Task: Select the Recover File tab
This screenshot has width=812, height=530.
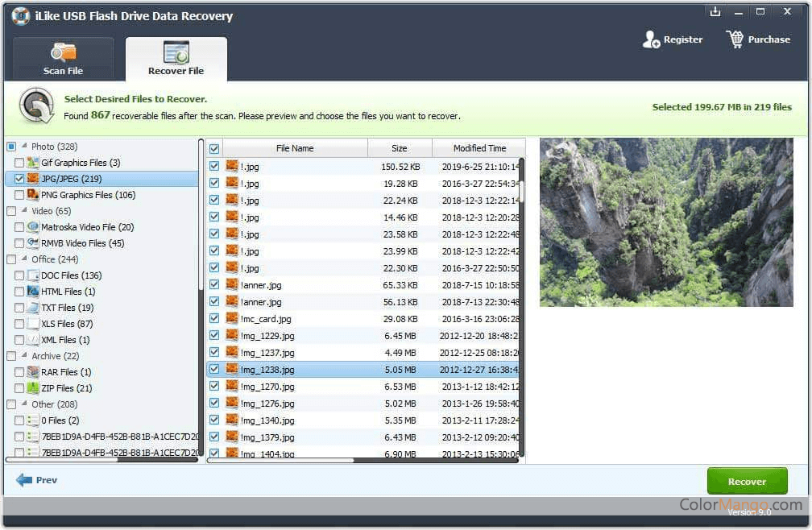Action: pos(176,58)
